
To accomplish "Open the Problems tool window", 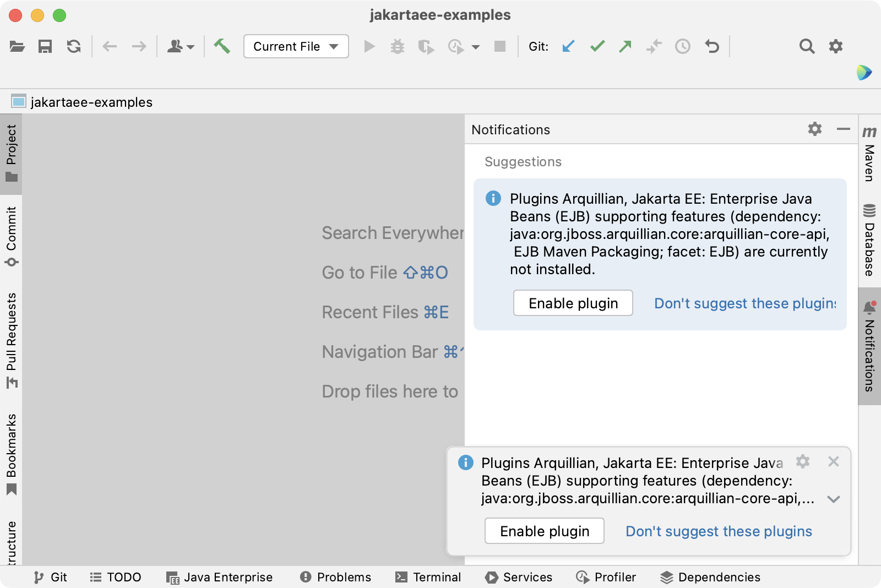I will [x=335, y=577].
